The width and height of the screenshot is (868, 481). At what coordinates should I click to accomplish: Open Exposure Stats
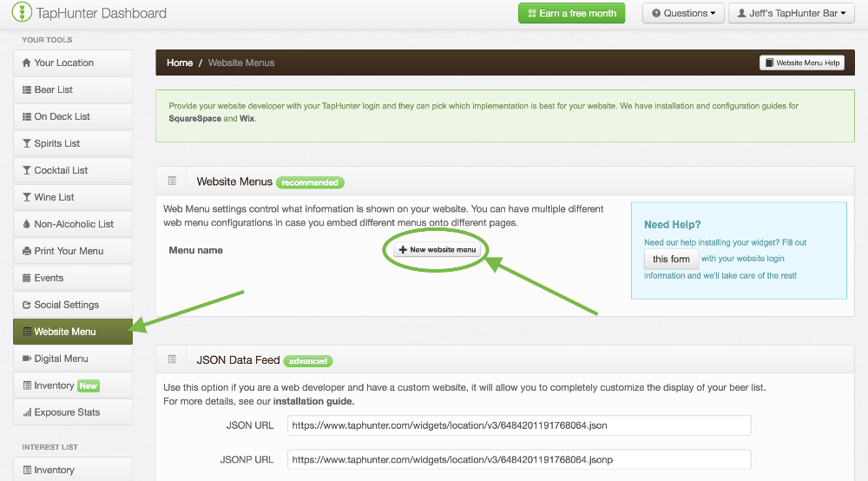click(73, 412)
